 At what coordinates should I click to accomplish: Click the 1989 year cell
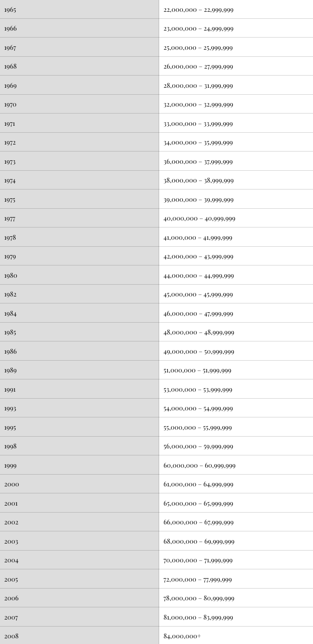pos(79,370)
